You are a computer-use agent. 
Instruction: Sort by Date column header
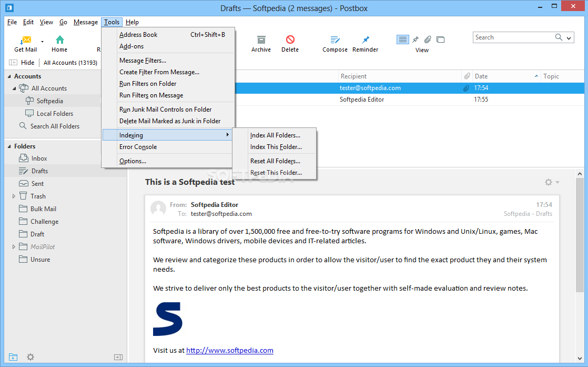(x=506, y=76)
